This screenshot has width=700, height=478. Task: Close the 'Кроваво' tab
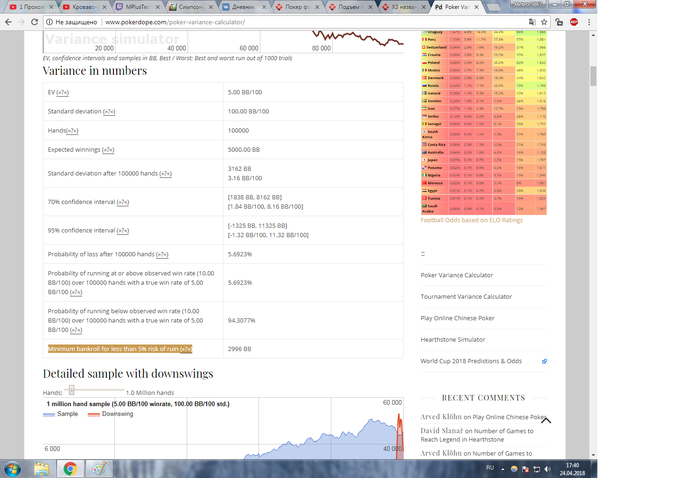[x=104, y=7]
